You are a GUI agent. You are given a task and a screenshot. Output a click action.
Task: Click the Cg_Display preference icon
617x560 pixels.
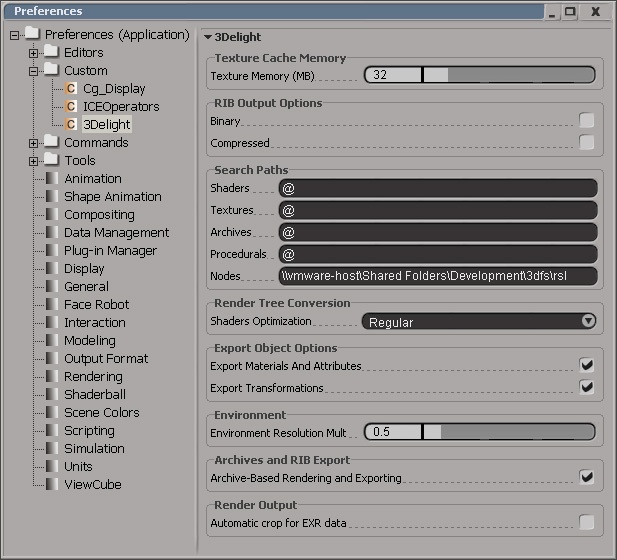click(71, 89)
